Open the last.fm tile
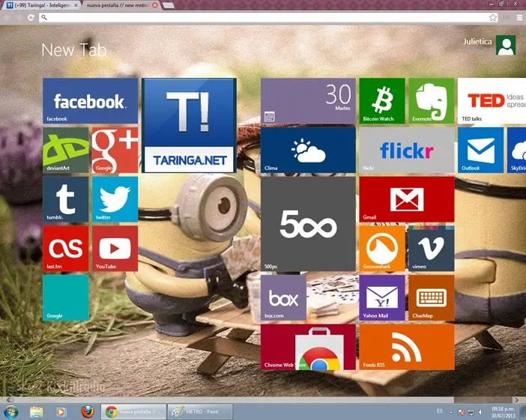The width and height of the screenshot is (526, 420). click(66, 249)
